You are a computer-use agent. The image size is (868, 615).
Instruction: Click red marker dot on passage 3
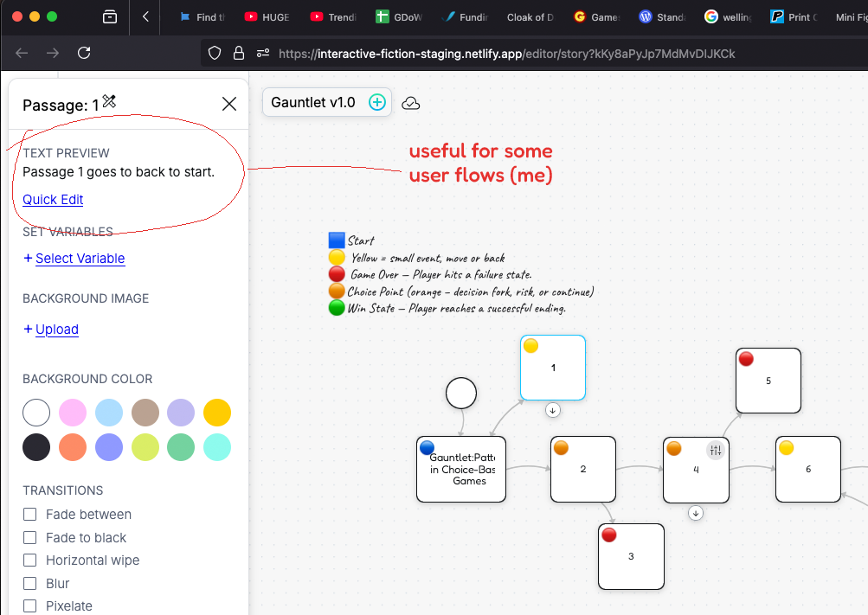coord(609,535)
